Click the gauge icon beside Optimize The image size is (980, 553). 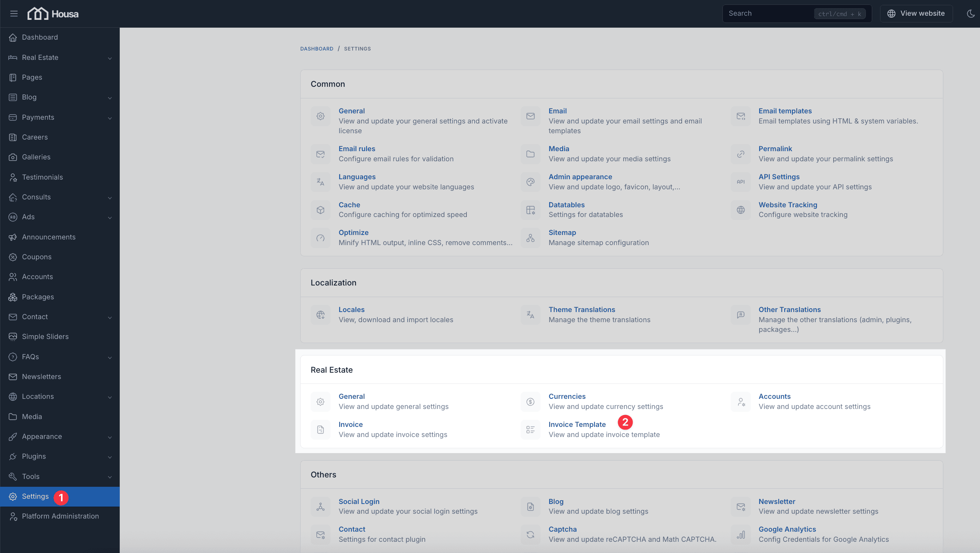(x=320, y=238)
